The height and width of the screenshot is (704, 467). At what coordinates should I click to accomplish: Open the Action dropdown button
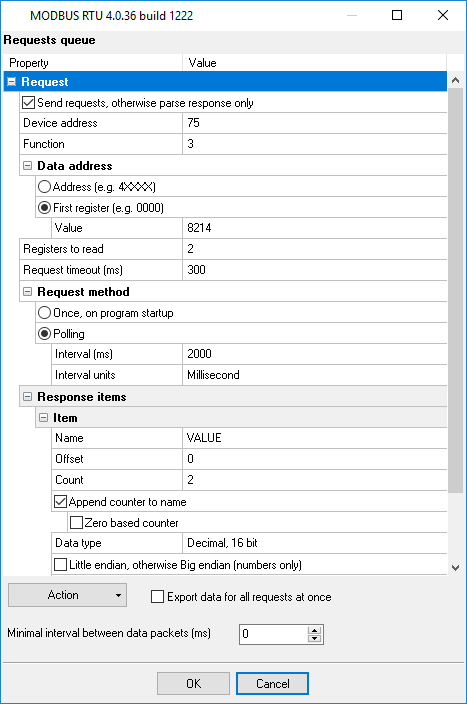coord(67,595)
